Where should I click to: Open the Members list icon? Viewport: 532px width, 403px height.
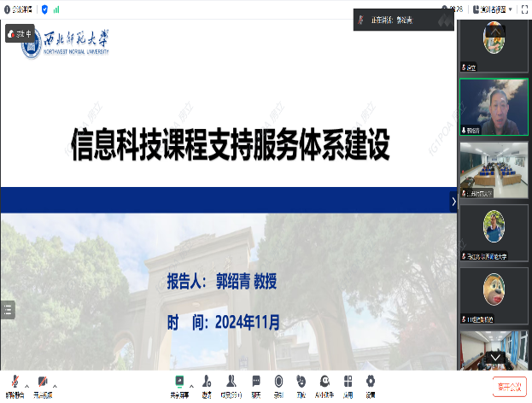tap(231, 382)
